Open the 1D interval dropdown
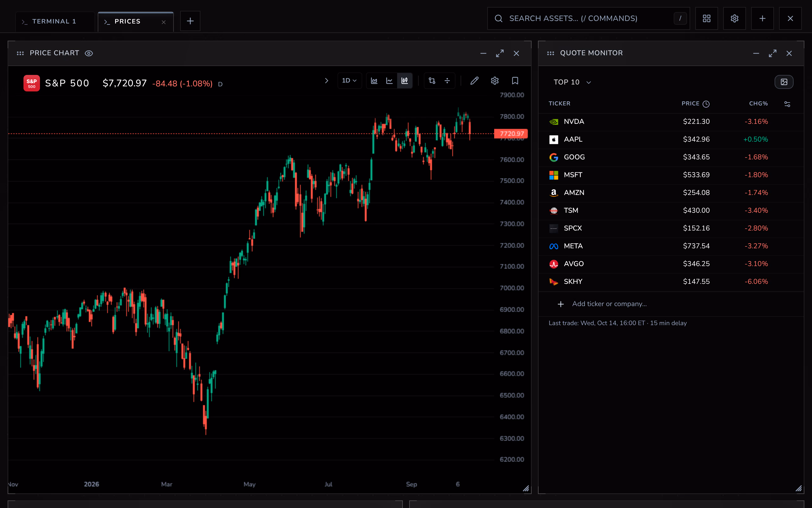The height and width of the screenshot is (508, 812). pos(349,81)
